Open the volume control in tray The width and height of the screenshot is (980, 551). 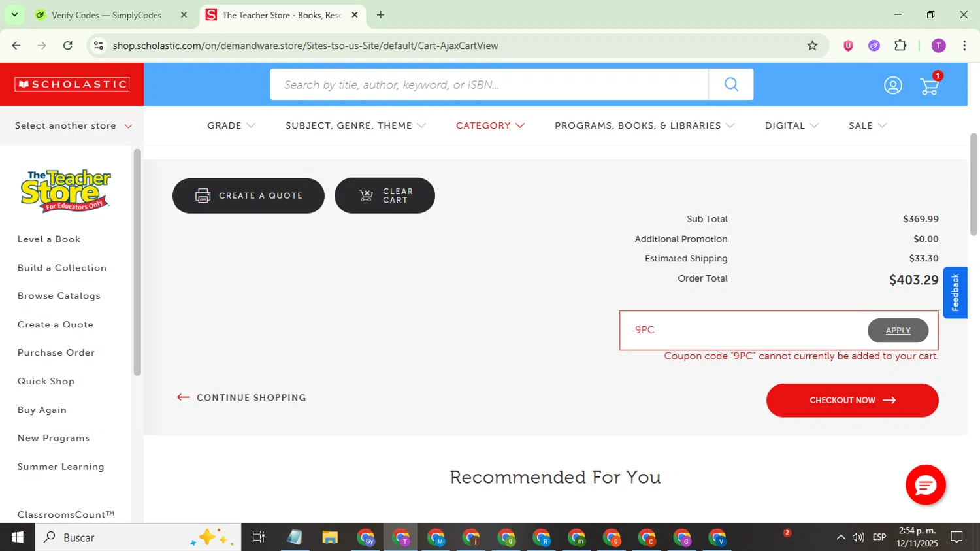point(858,537)
